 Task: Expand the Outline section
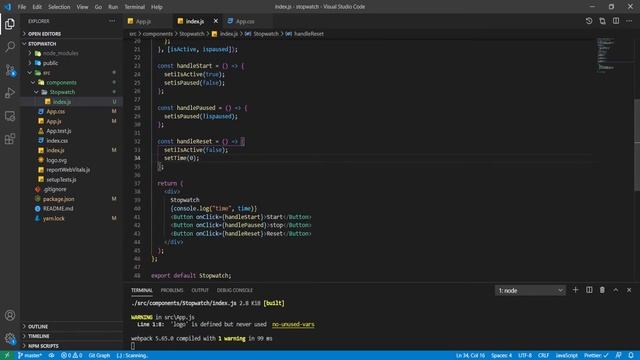[72, 327]
